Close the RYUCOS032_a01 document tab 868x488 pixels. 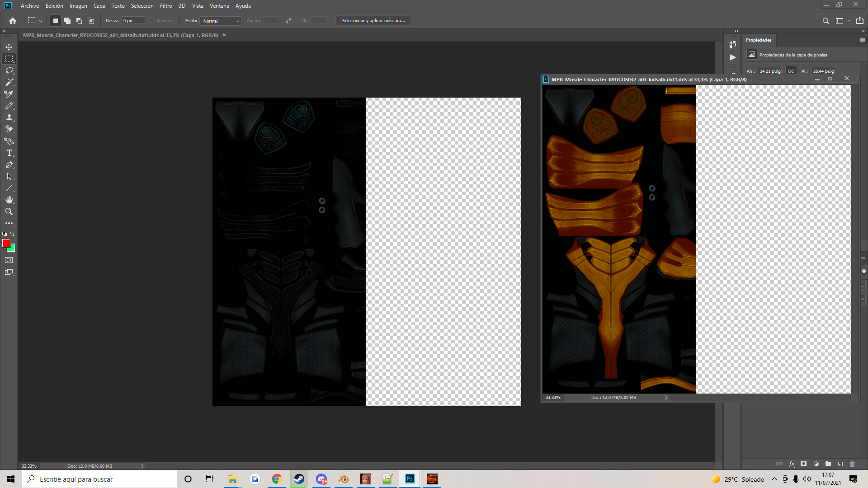click(224, 35)
